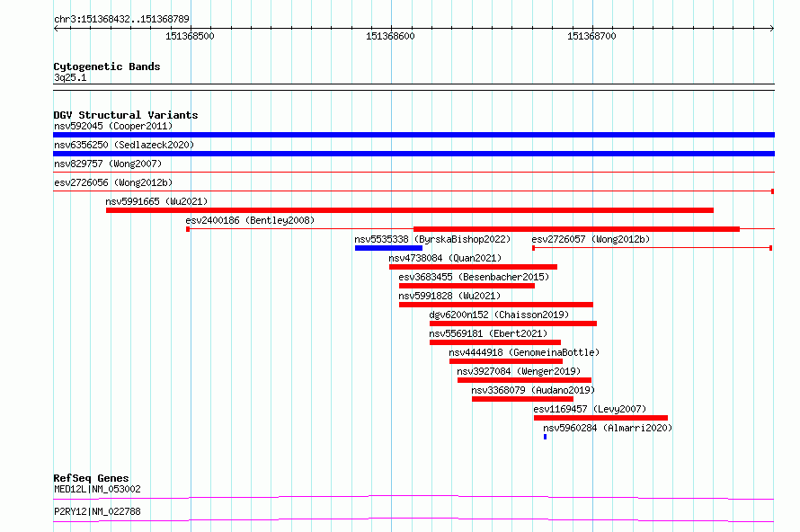Select the blue nsv592045 variant bar
The height and width of the screenshot is (532, 800).
413,135
